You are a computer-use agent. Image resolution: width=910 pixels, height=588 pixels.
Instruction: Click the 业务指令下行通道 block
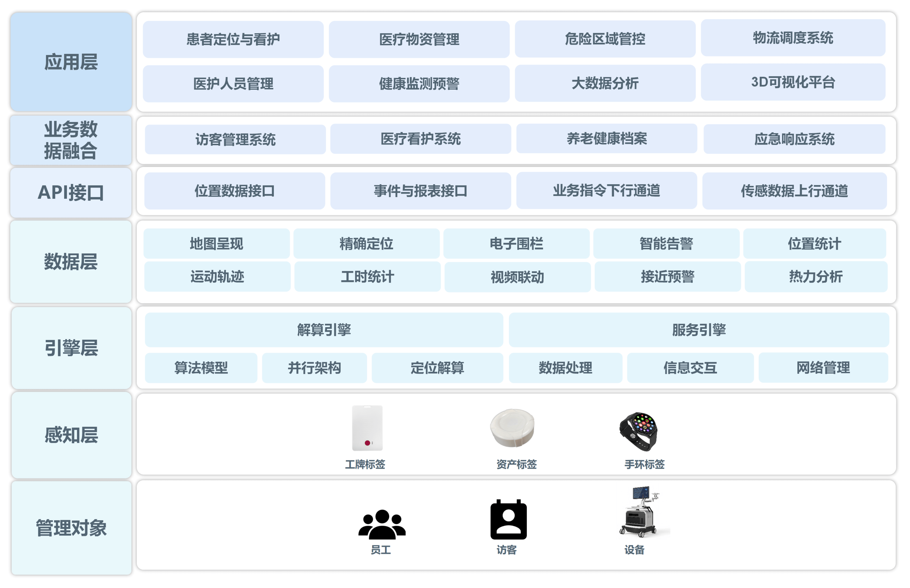(x=607, y=191)
